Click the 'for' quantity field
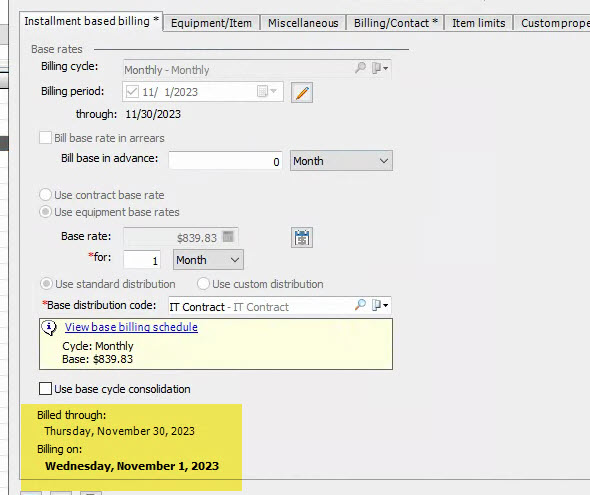Screen dimensions: 590x495 (x=142, y=260)
